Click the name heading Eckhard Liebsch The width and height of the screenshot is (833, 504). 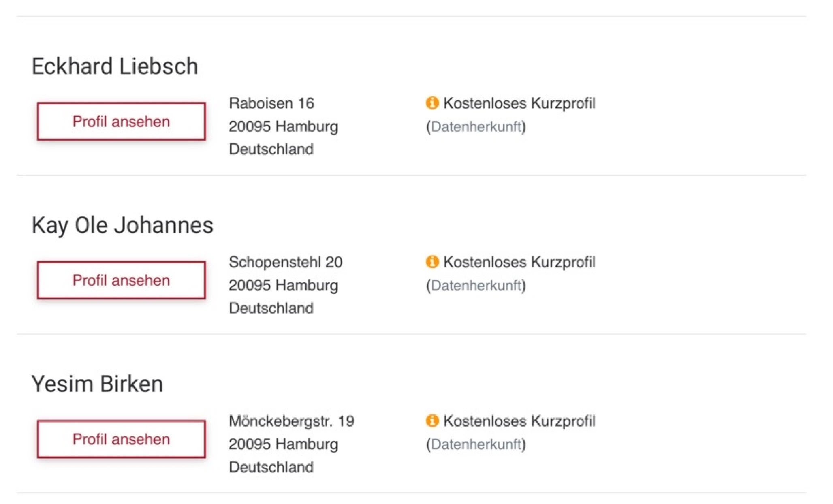pos(115,66)
